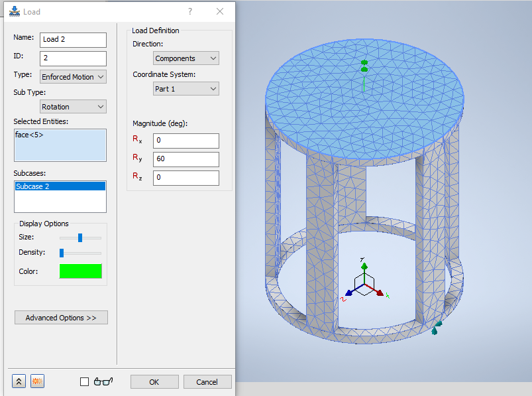The height and width of the screenshot is (396, 532).
Task: Click the coordinate triad at the model center
Action: pyautogui.click(x=363, y=284)
